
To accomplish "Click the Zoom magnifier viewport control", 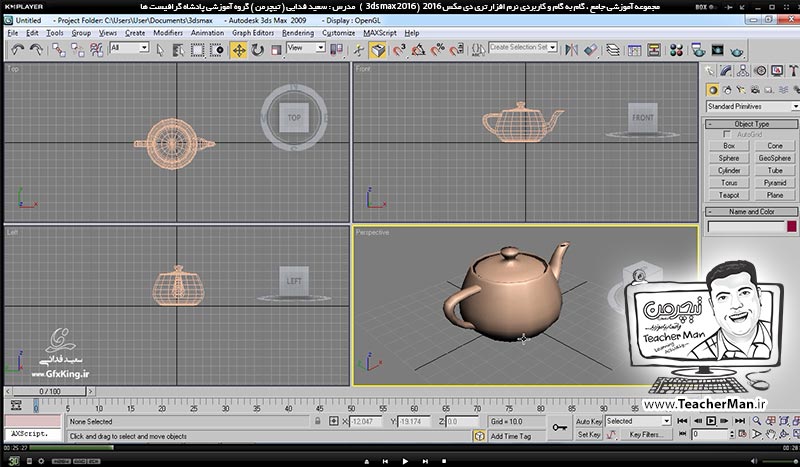I will click(757, 421).
